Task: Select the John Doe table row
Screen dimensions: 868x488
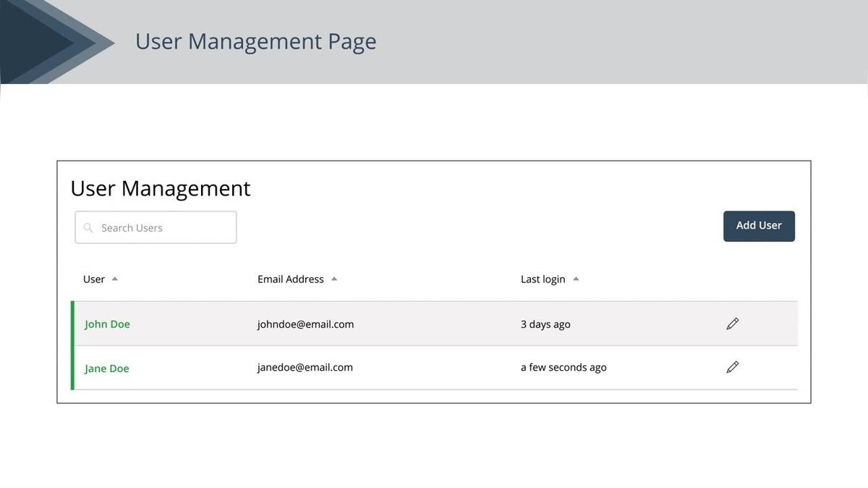Action: (x=434, y=324)
